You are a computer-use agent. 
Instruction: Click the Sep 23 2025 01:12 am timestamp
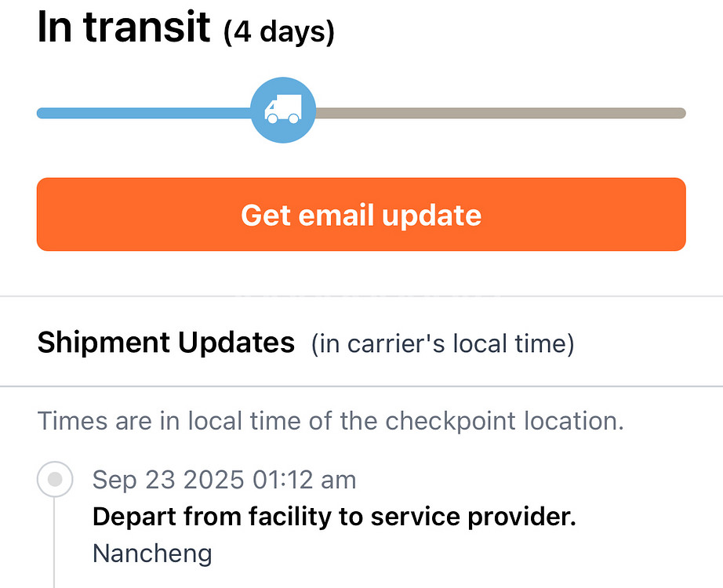point(224,480)
